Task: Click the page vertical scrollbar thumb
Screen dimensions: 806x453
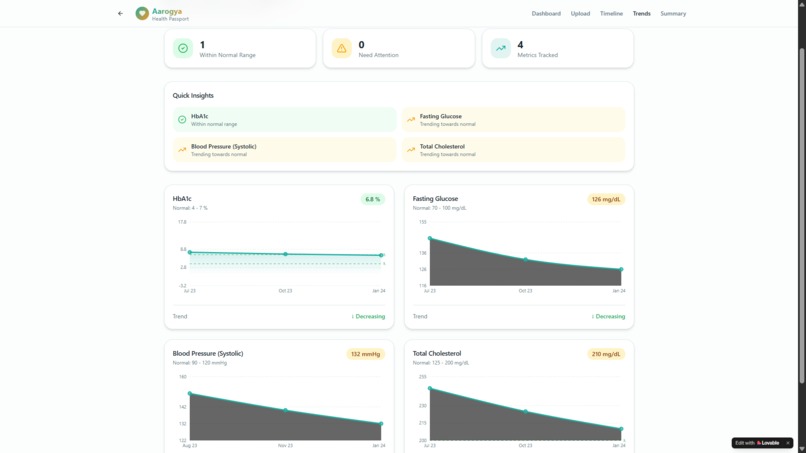Action: click(x=801, y=215)
